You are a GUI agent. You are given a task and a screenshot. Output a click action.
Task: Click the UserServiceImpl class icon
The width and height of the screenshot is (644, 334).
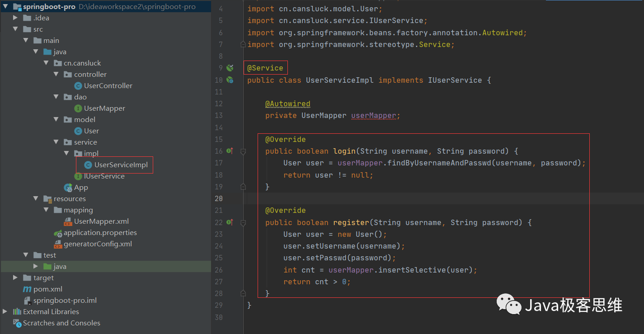tap(88, 165)
